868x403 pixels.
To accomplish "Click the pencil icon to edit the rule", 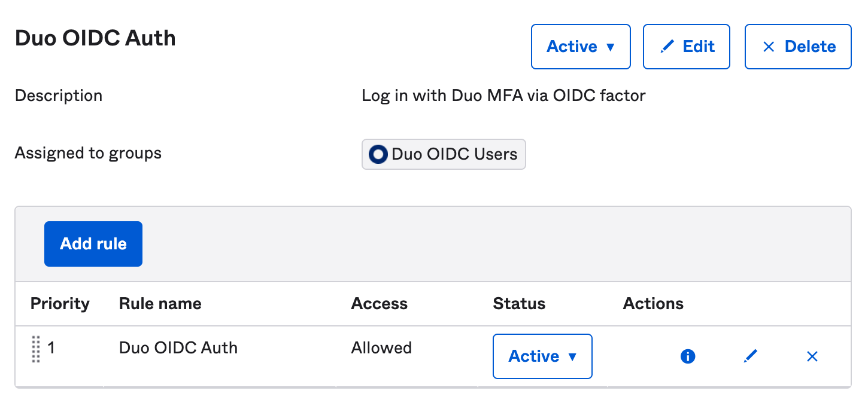I will [750, 356].
